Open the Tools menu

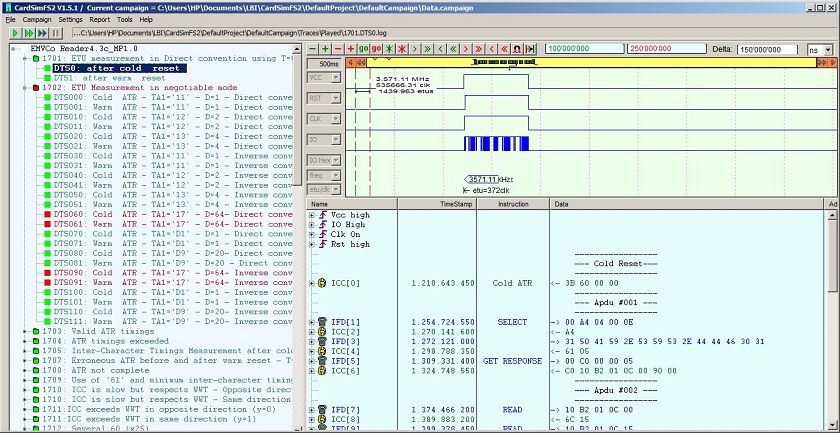[124, 19]
